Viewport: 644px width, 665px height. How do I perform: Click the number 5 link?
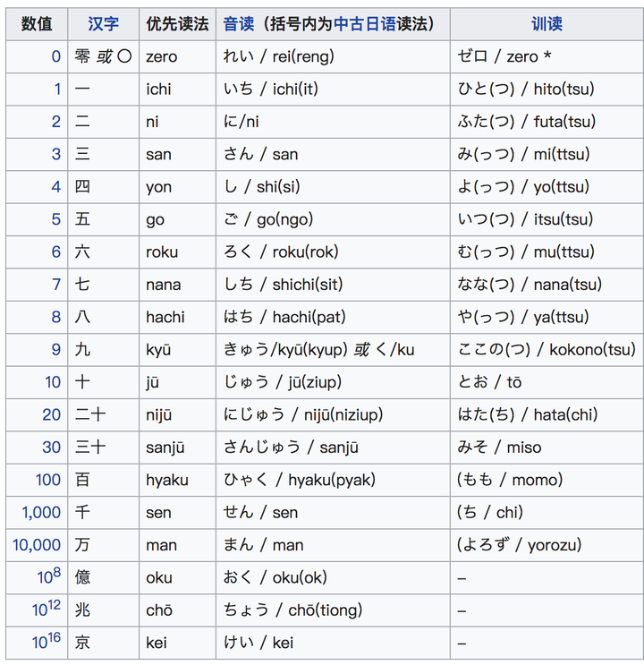click(x=56, y=219)
